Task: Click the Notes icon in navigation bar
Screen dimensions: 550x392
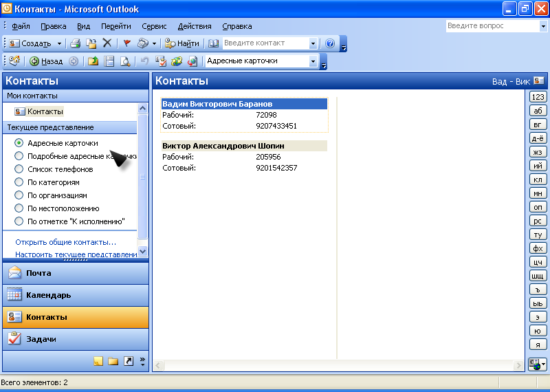Action: [x=98, y=361]
